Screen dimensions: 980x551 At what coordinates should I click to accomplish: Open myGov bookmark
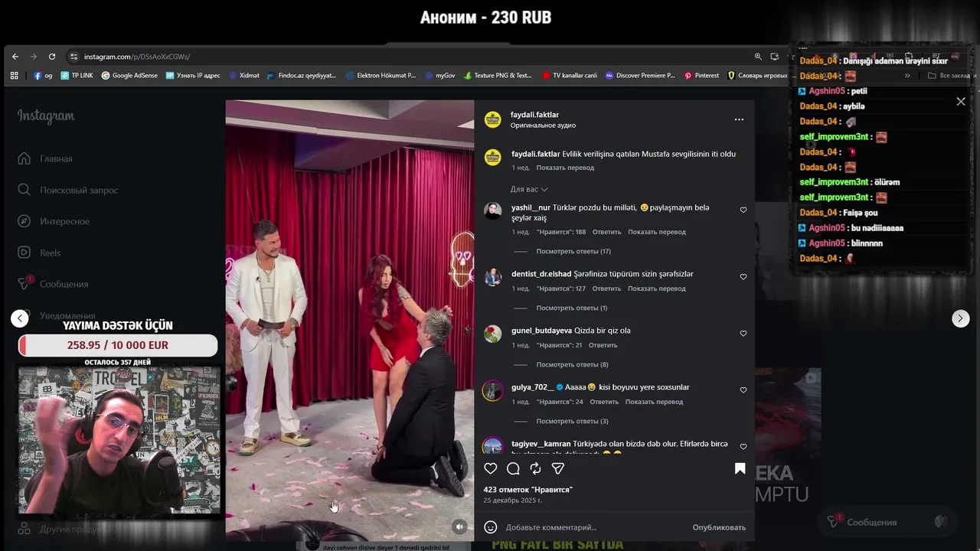(440, 76)
